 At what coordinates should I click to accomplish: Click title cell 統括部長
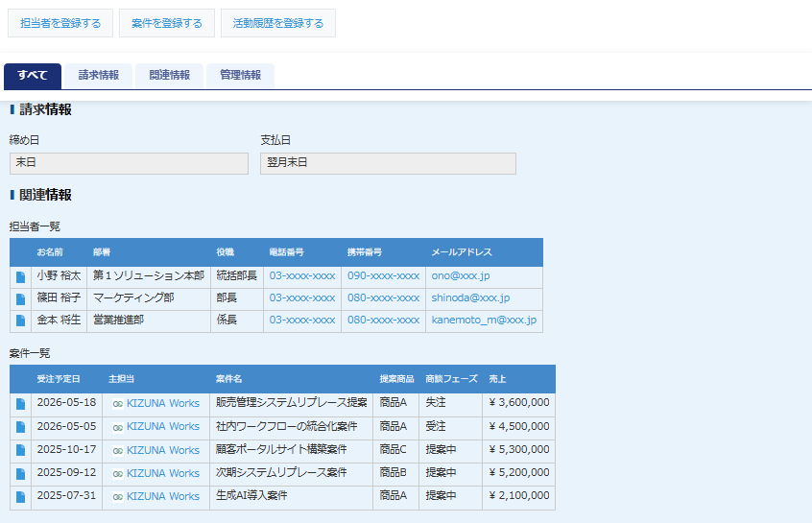point(237,276)
